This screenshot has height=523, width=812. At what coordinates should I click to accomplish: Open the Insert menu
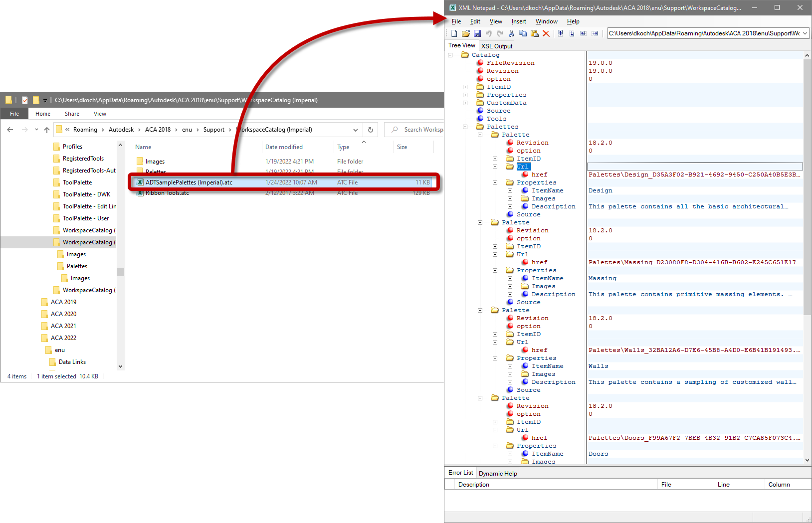click(518, 21)
